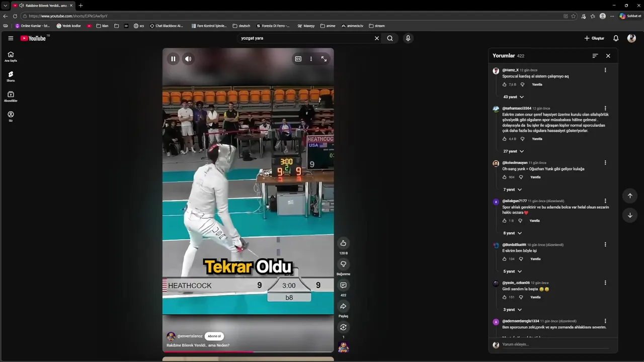Open Ana Sayfa in the sidebar
The width and height of the screenshot is (644, 362).
(11, 57)
